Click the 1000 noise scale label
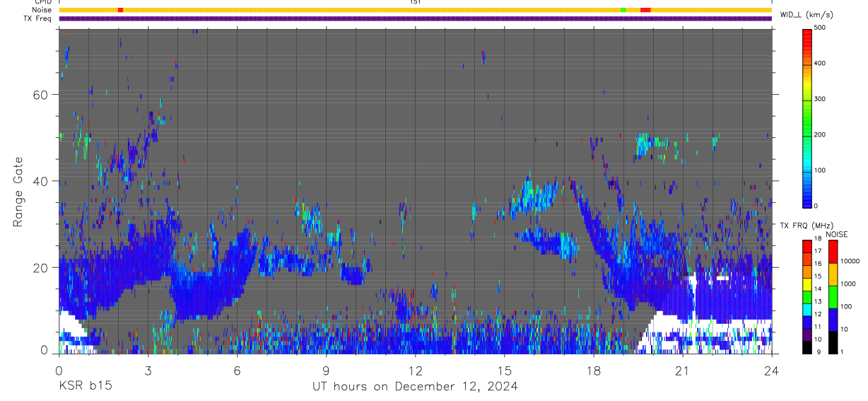 [x=848, y=284]
